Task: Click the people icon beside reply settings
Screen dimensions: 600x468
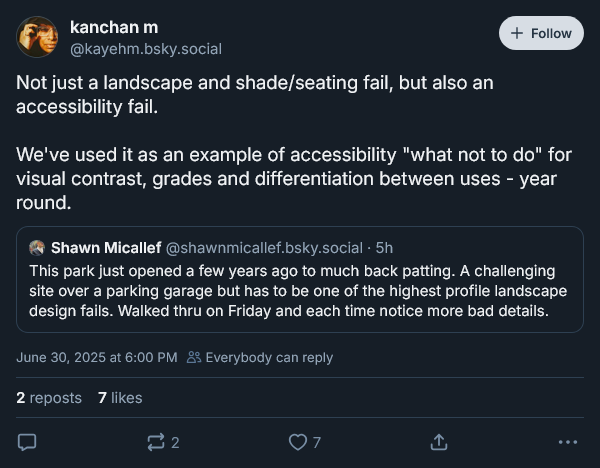Action: pyautogui.click(x=194, y=357)
